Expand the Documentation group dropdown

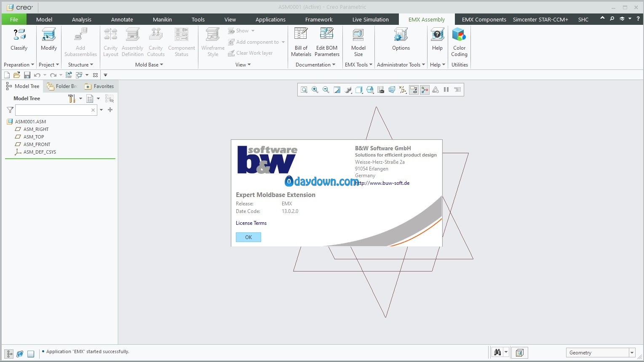click(x=315, y=65)
